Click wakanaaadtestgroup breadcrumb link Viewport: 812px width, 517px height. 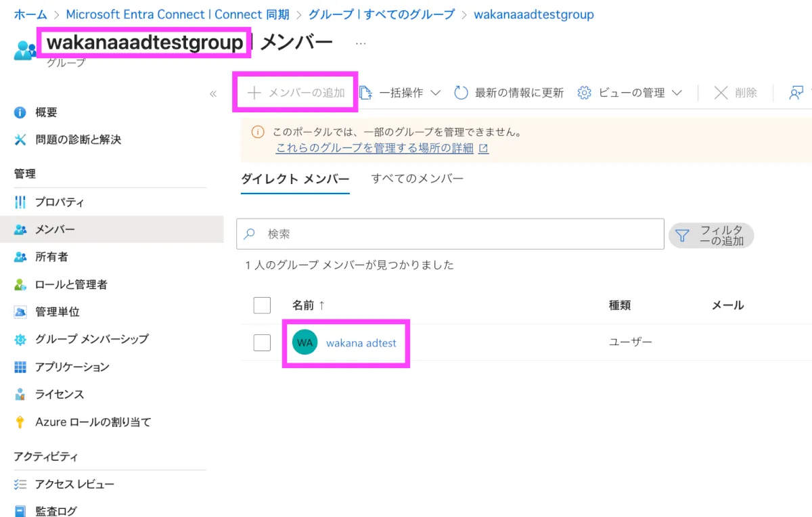point(534,14)
